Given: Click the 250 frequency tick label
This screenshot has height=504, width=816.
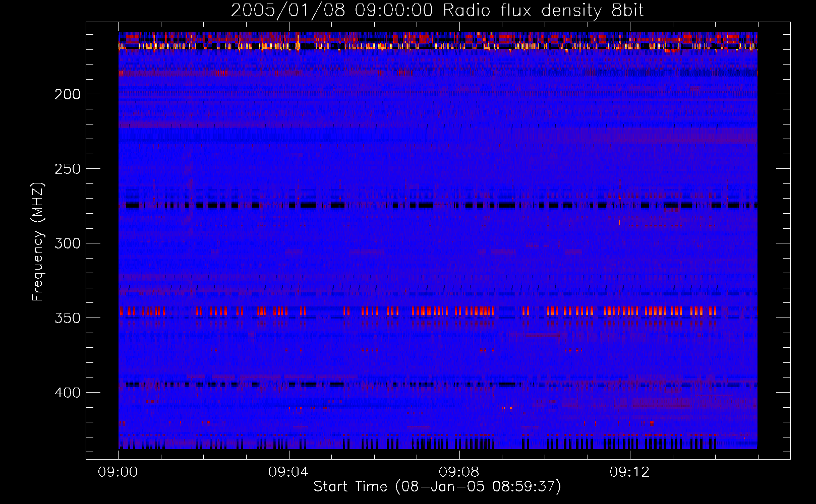Looking at the screenshot, I should click(68, 169).
